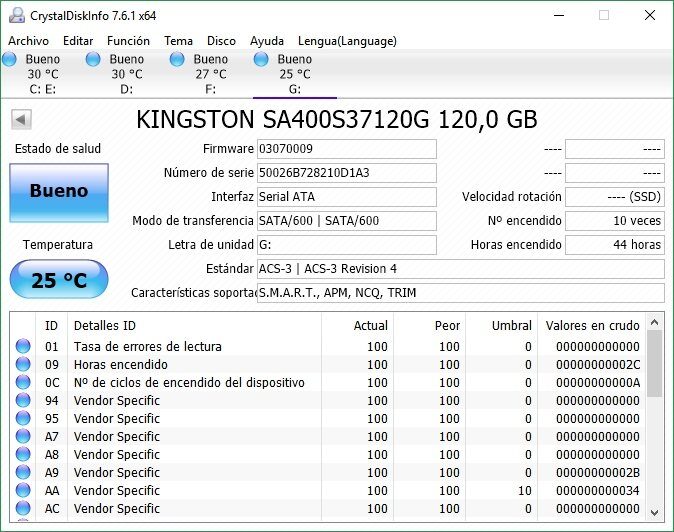Click the Letra de unidad field

point(347,245)
